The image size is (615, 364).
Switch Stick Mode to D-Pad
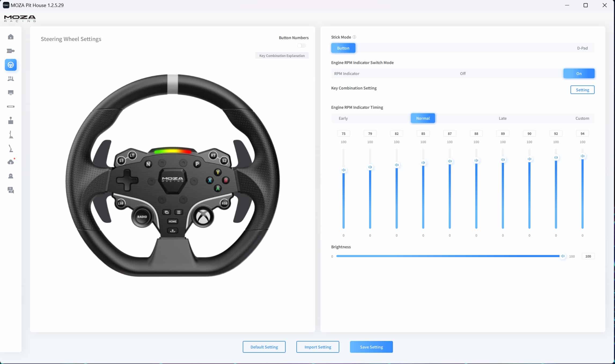click(x=582, y=48)
